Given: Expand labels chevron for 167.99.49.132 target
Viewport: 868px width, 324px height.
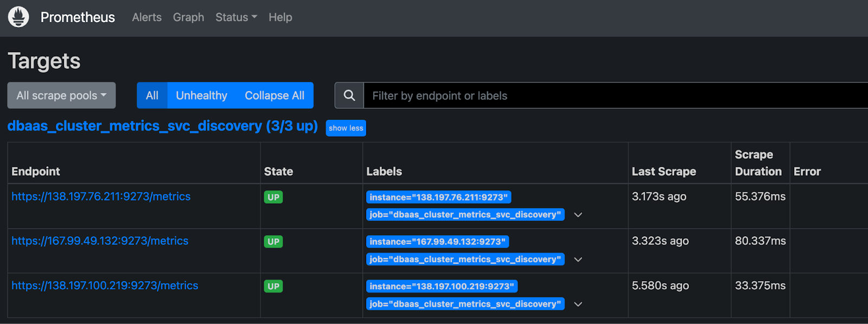Looking at the screenshot, I should 578,260.
